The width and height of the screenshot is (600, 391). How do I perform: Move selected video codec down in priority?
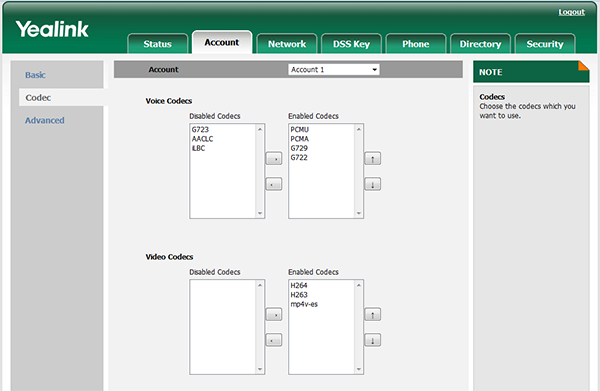coord(372,340)
